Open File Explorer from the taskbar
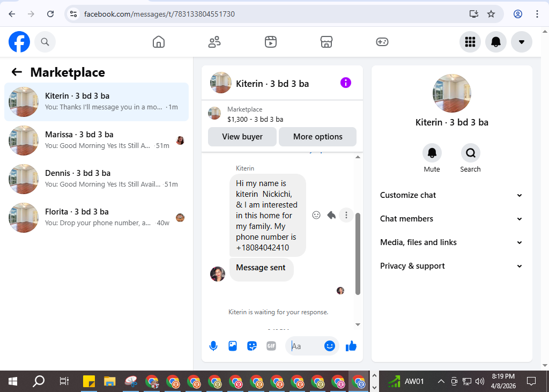Screen dimensions: 549x392 click(x=110, y=381)
